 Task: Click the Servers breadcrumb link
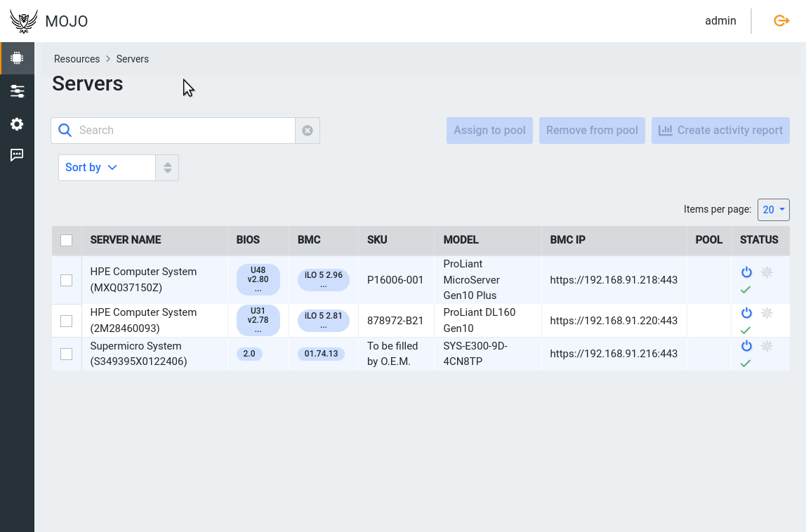(133, 59)
